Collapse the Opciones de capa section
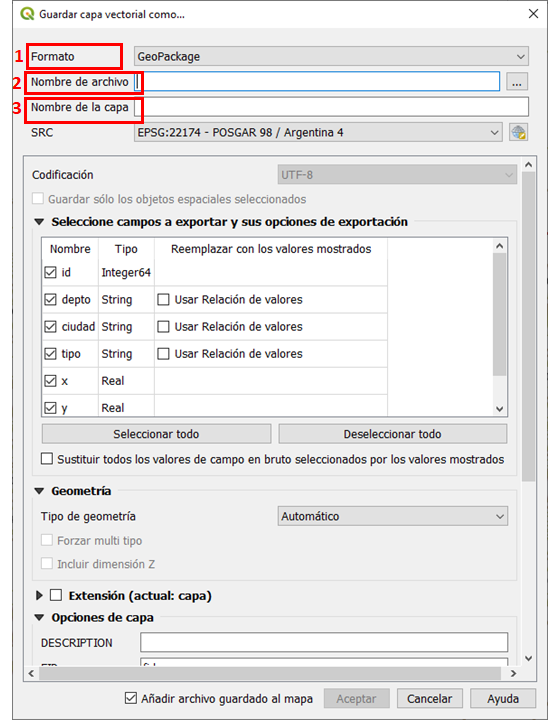The image size is (548, 720). (x=40, y=618)
